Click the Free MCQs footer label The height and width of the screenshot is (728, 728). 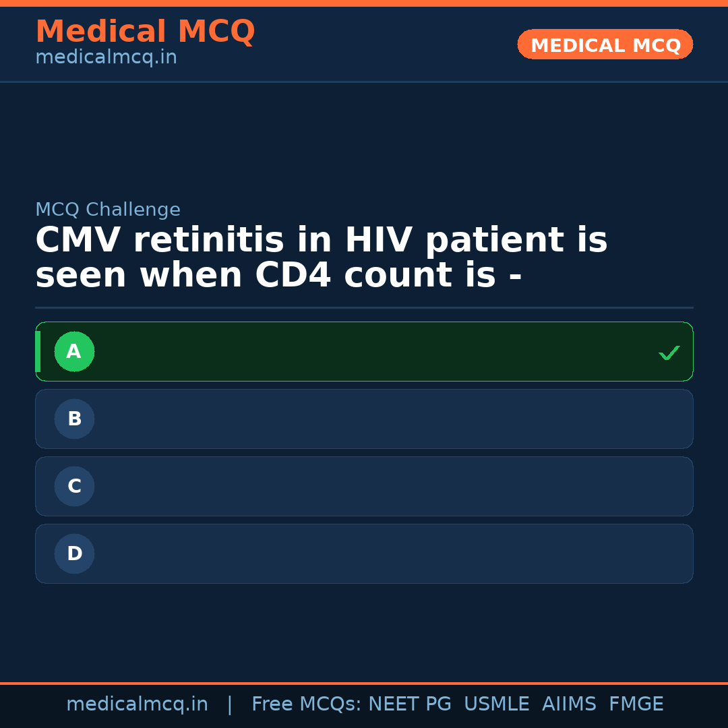(307, 704)
